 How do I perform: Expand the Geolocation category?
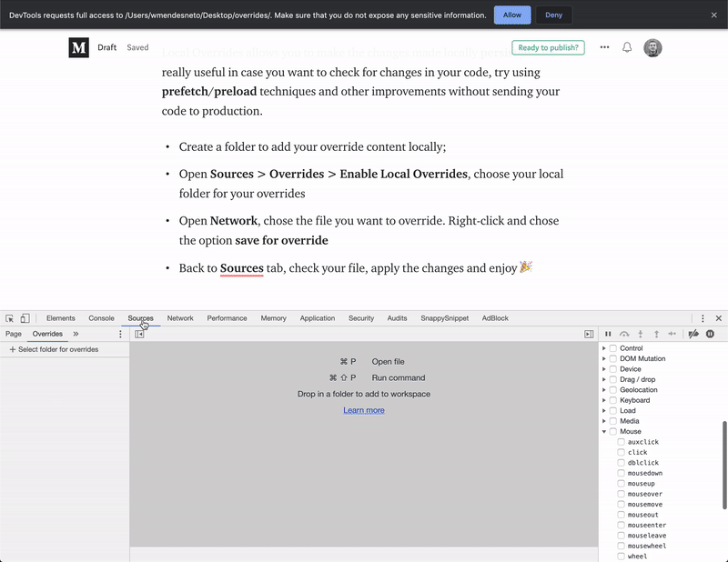604,390
